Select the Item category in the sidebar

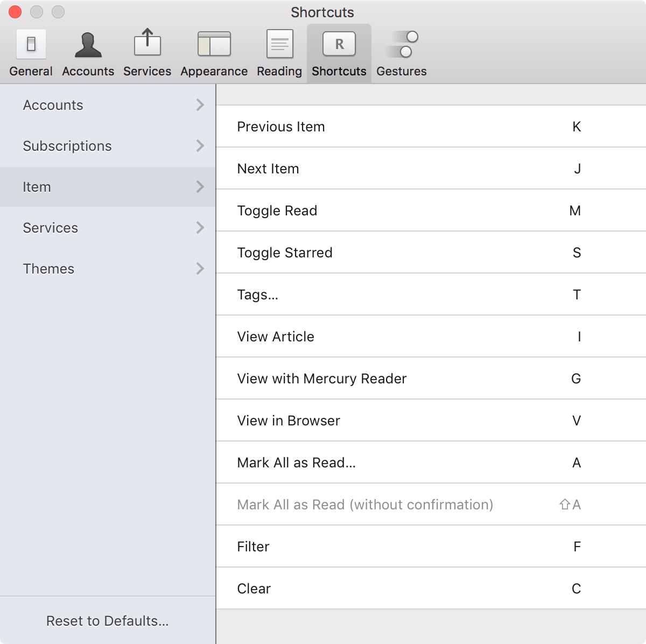click(x=108, y=187)
